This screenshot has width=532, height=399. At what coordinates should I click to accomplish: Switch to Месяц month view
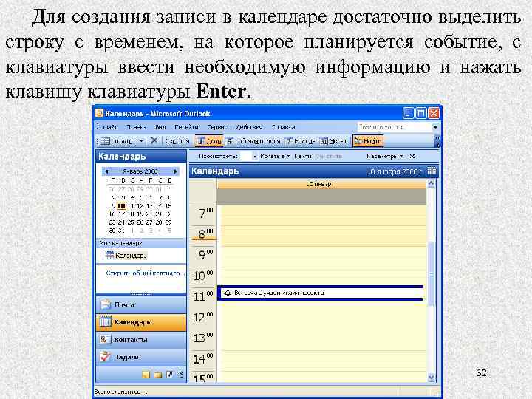point(334,141)
